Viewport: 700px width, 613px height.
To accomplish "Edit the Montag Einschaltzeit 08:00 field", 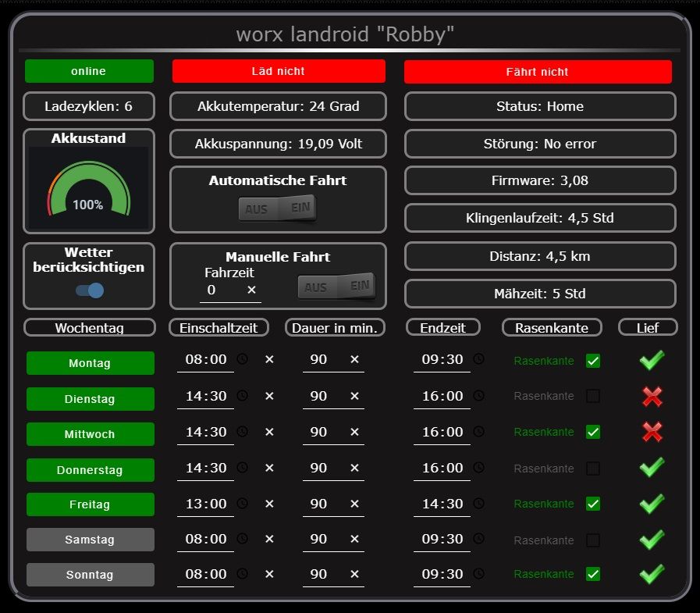I will pos(206,359).
